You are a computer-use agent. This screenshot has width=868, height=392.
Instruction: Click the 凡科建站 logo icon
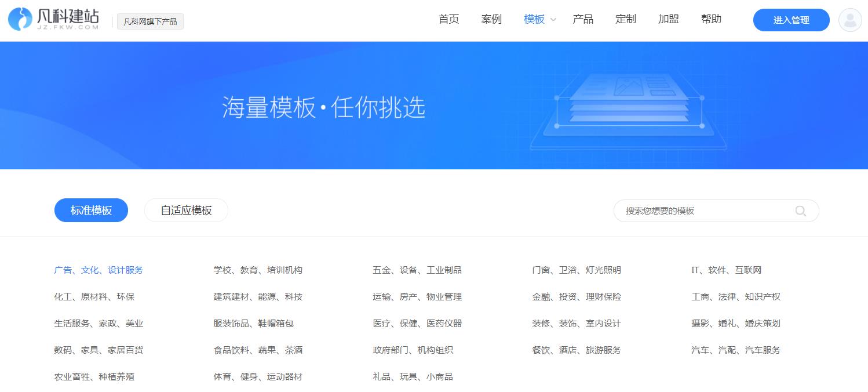click(x=20, y=19)
